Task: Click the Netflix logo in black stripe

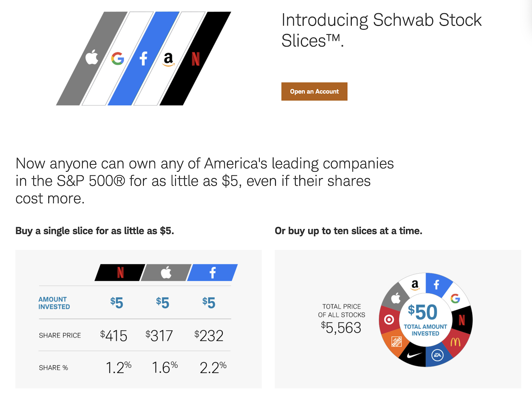Action: (196, 59)
